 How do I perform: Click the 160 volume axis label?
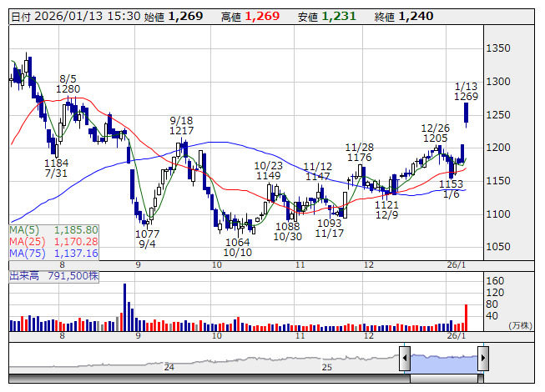click(x=495, y=280)
